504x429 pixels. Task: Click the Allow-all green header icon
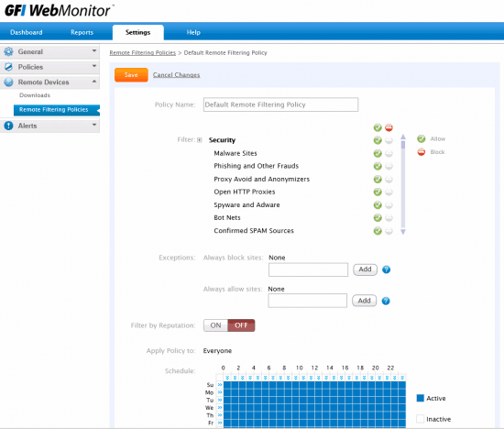click(378, 127)
